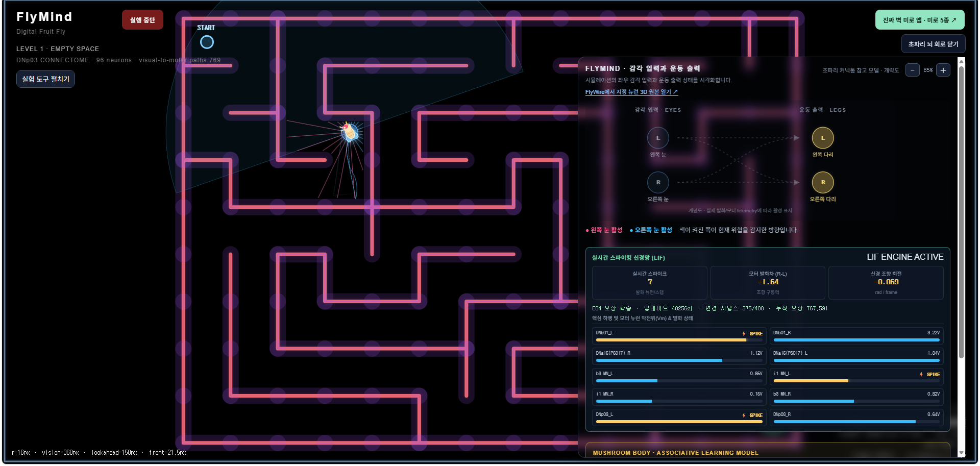
Task: Click the E04 보상 학습 status line
Action: click(709, 308)
